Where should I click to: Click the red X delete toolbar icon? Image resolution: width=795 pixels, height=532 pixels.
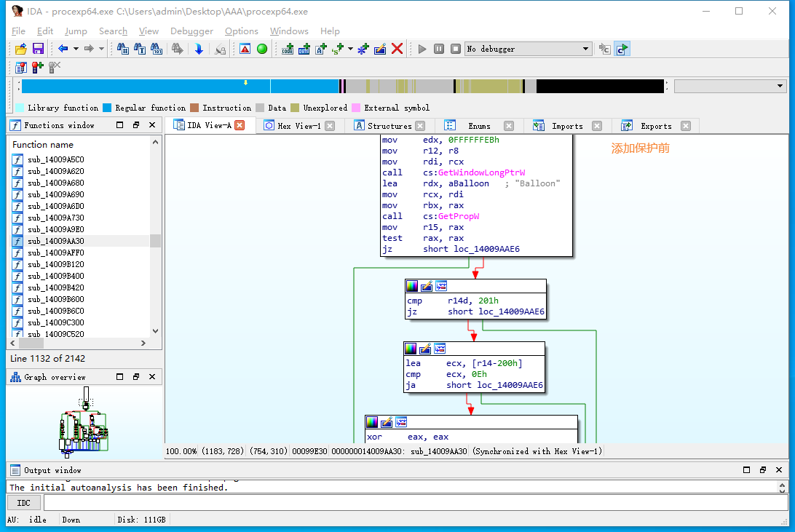[x=397, y=49]
